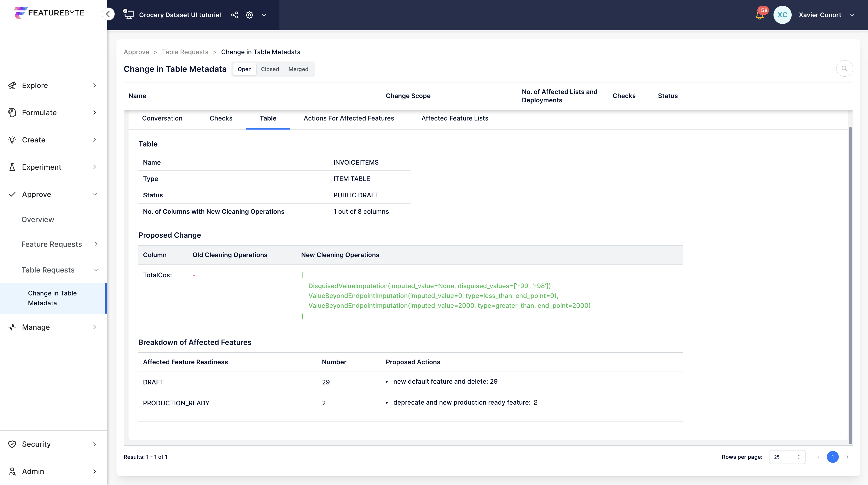Expand the Experiment menu chevron
This screenshot has height=485, width=868.
(95, 167)
